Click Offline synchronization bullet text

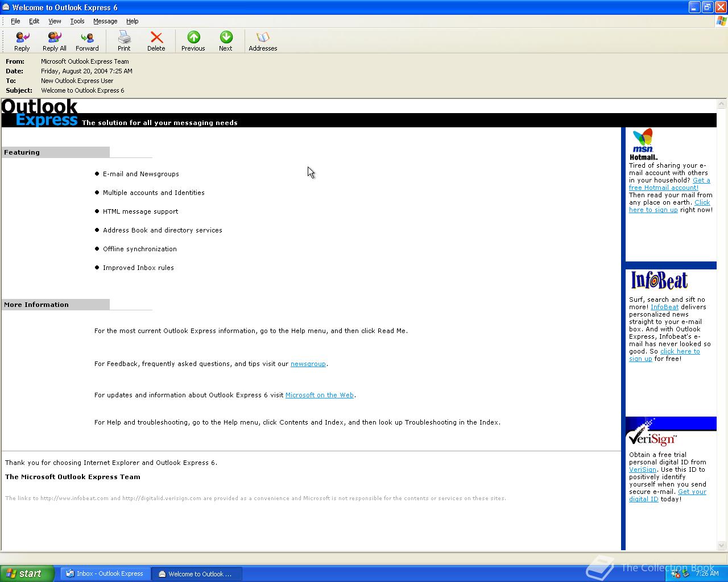(140, 249)
